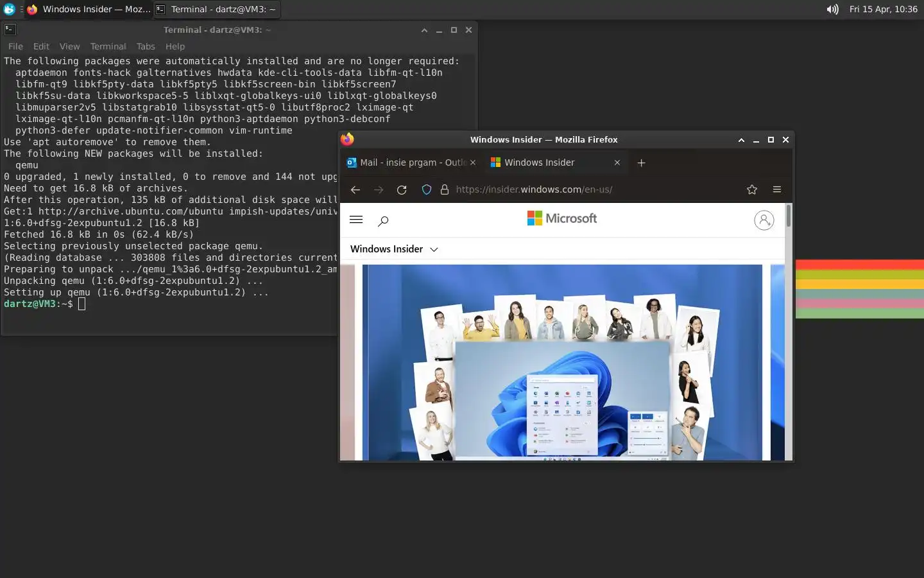Screen dimensions: 924x578
Task: Open tracking protection shield icon
Action: click(426, 189)
